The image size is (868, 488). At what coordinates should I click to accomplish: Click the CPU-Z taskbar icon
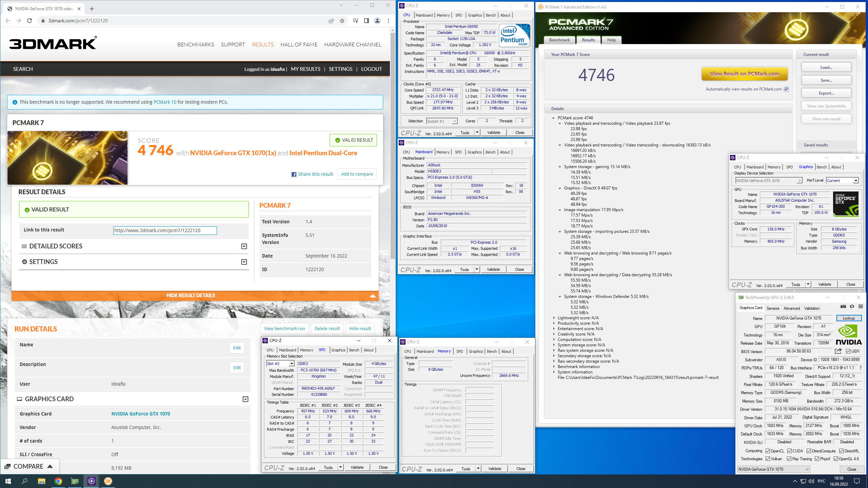(92, 481)
